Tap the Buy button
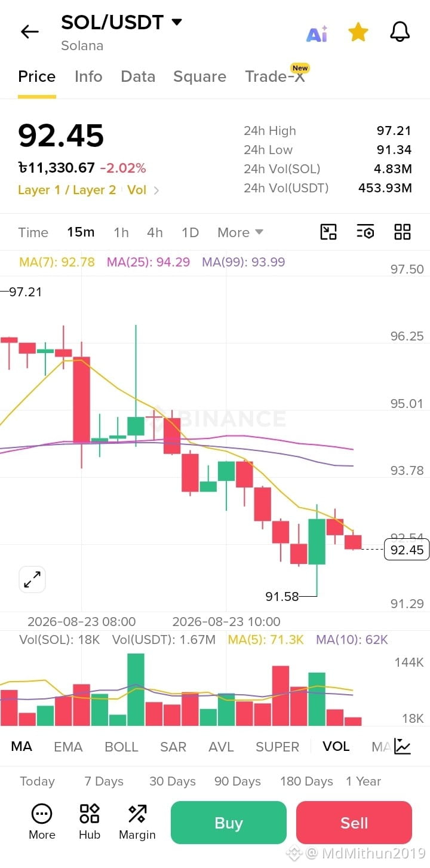 point(229,823)
